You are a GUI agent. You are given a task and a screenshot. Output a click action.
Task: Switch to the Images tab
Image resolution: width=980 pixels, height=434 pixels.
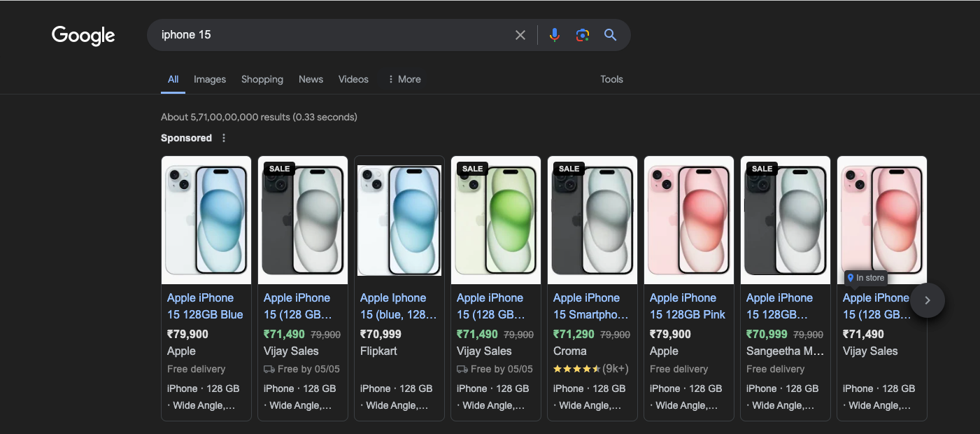tap(210, 79)
